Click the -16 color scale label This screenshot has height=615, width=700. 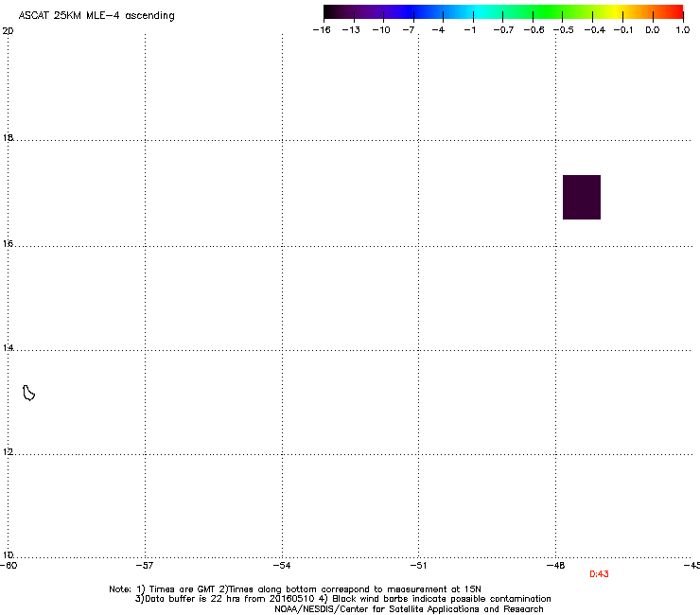[x=322, y=30]
